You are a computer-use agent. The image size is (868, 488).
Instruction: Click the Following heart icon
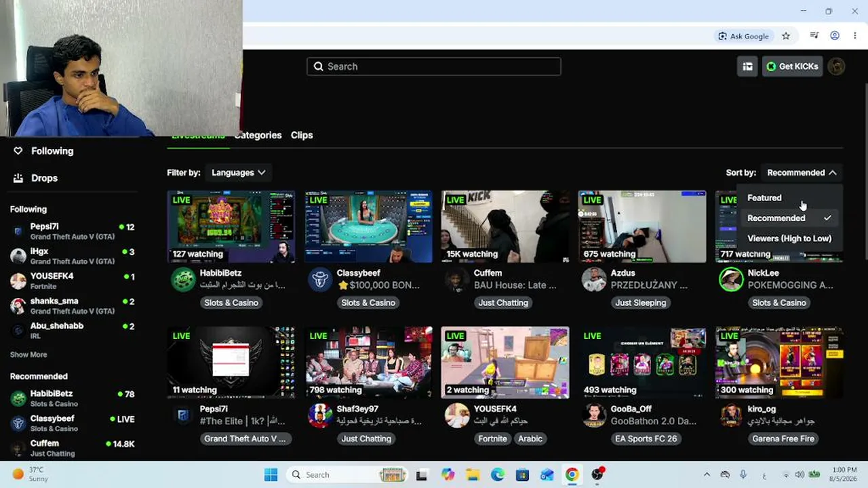(x=18, y=151)
